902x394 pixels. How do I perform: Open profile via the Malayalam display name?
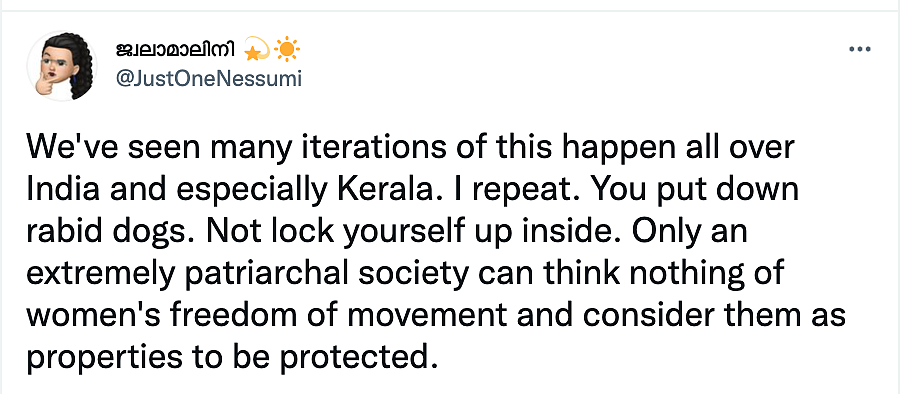175,51
